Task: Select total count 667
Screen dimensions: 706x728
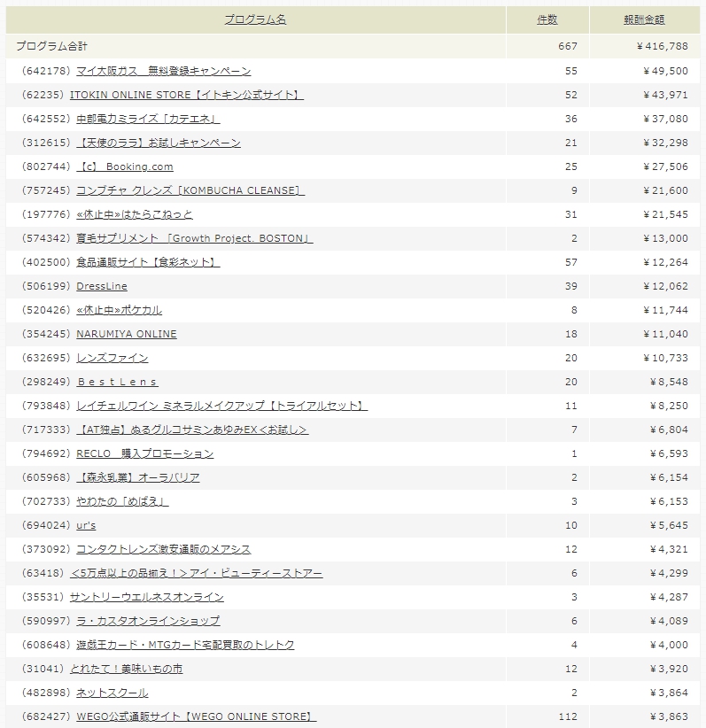Action: (568, 46)
